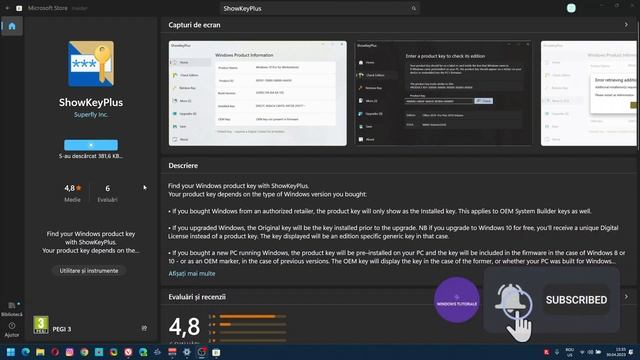Click the ShowKeyPlus app logo
Image resolution: width=640 pixels, height=360 pixels.
click(91, 64)
